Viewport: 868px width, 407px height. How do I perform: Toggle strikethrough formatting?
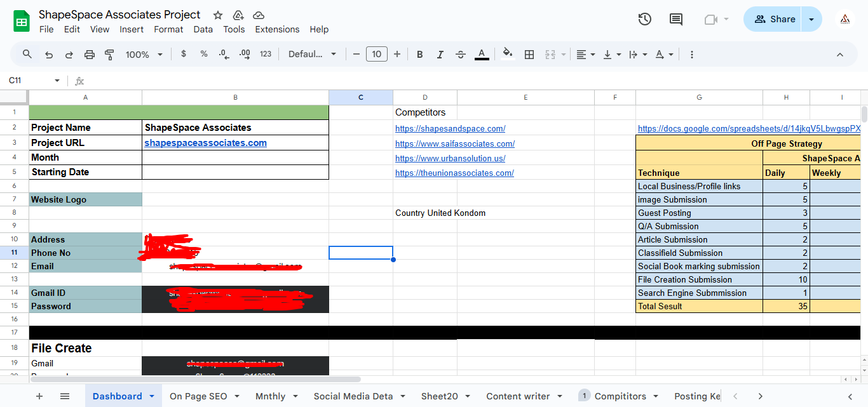(461, 55)
